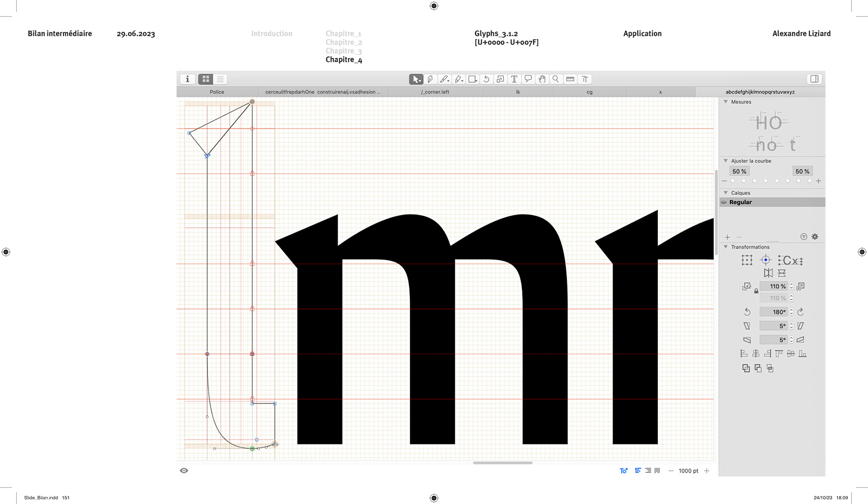The width and height of the screenshot is (868, 504).
Task: Select the Measurement ruler tool
Action: [x=570, y=79]
